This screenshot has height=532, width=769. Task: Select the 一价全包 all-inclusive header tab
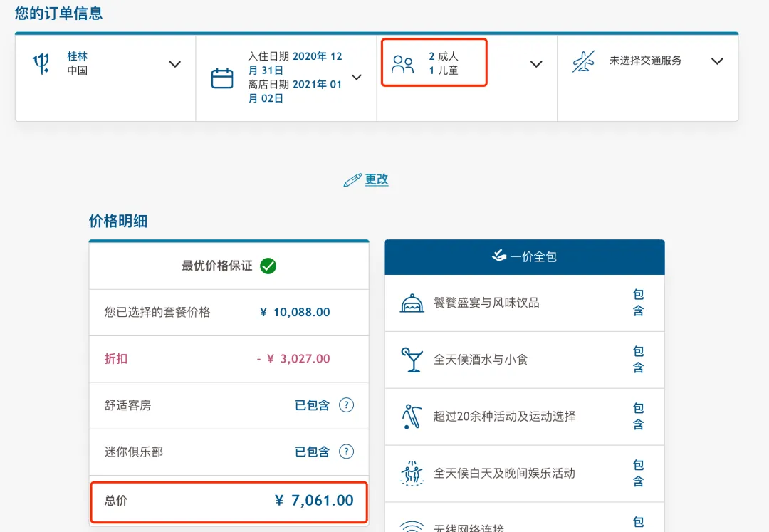(x=524, y=257)
